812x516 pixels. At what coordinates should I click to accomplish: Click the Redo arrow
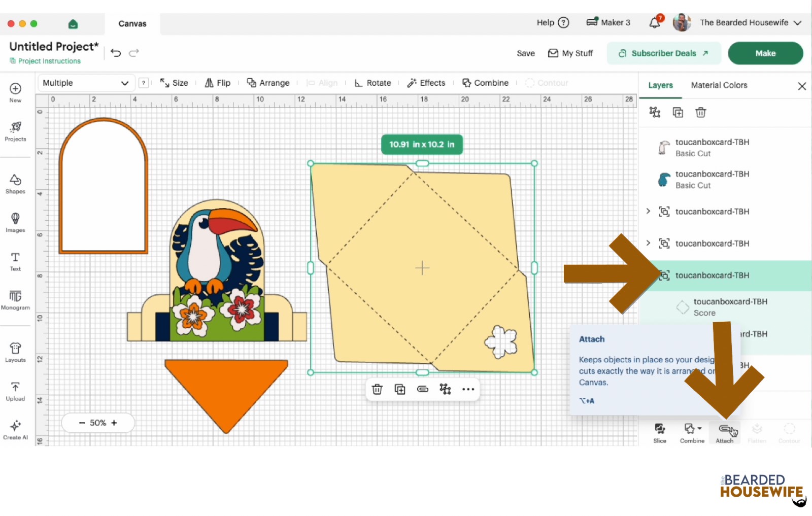click(134, 53)
